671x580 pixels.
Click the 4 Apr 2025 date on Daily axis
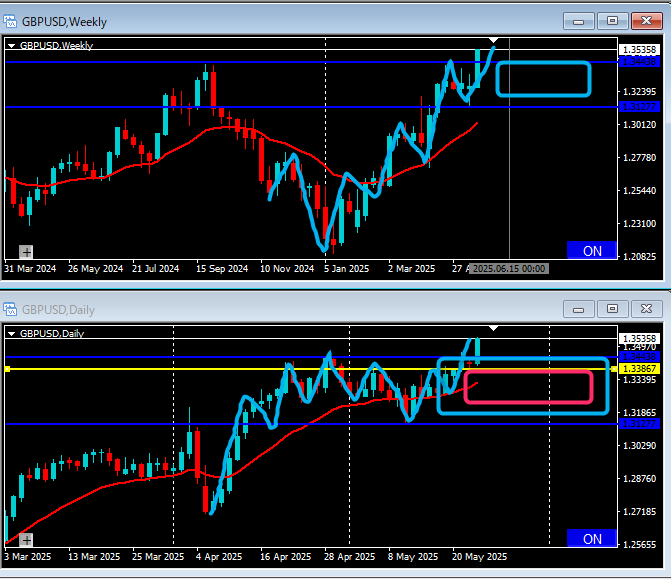[x=219, y=556]
